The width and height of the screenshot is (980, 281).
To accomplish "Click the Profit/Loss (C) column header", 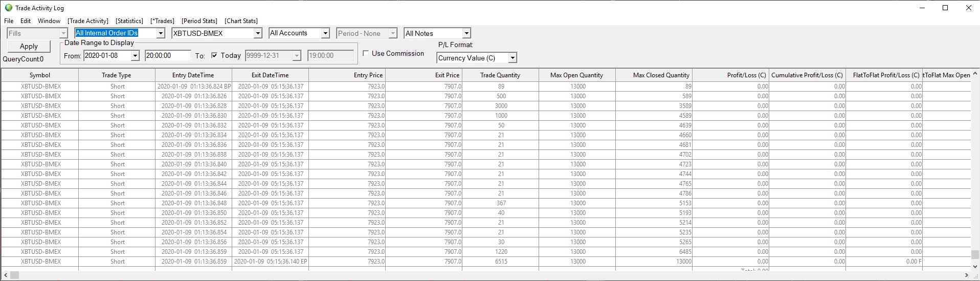I will (x=730, y=75).
